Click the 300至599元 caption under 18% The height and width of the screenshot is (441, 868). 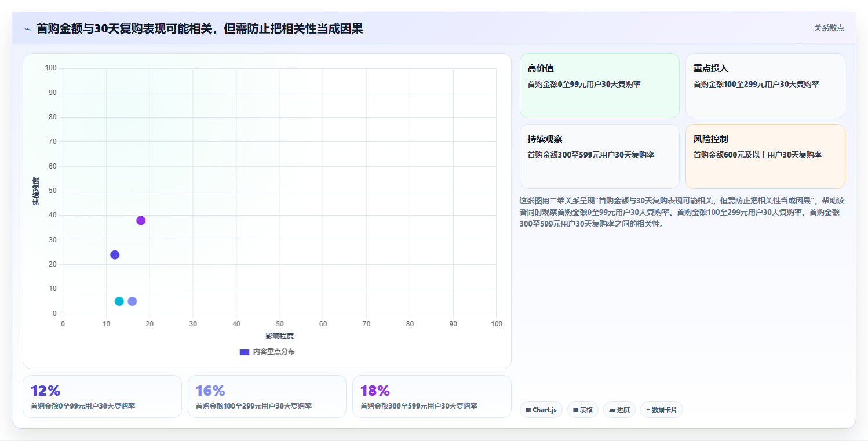point(418,406)
